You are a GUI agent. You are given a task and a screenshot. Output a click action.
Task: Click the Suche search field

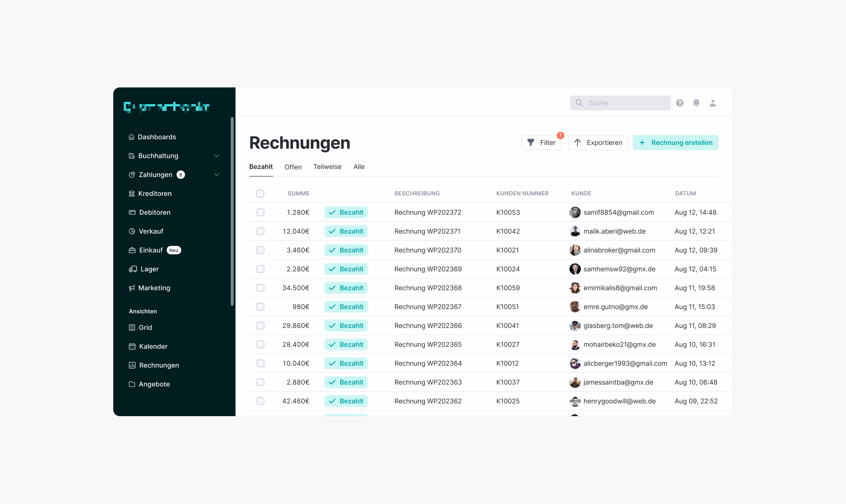[x=620, y=103]
